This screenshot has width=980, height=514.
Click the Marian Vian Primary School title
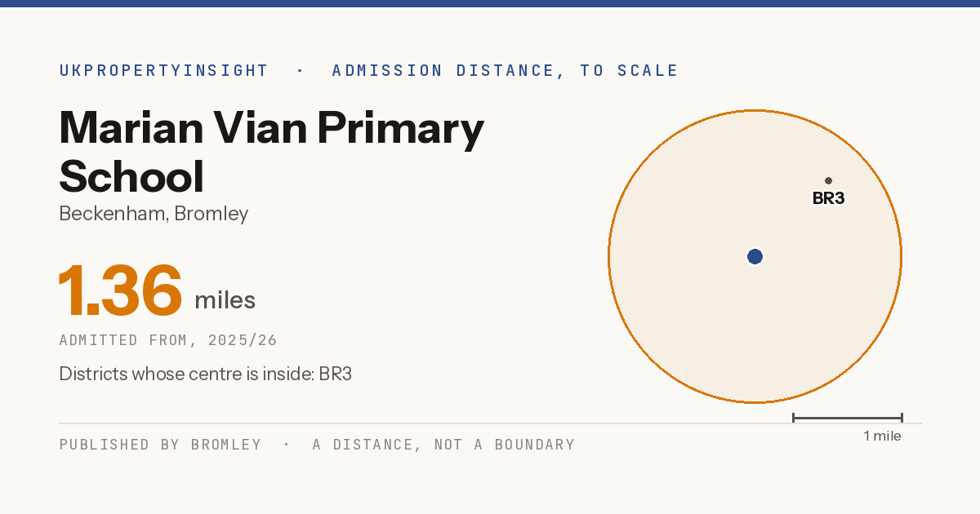tap(272, 152)
